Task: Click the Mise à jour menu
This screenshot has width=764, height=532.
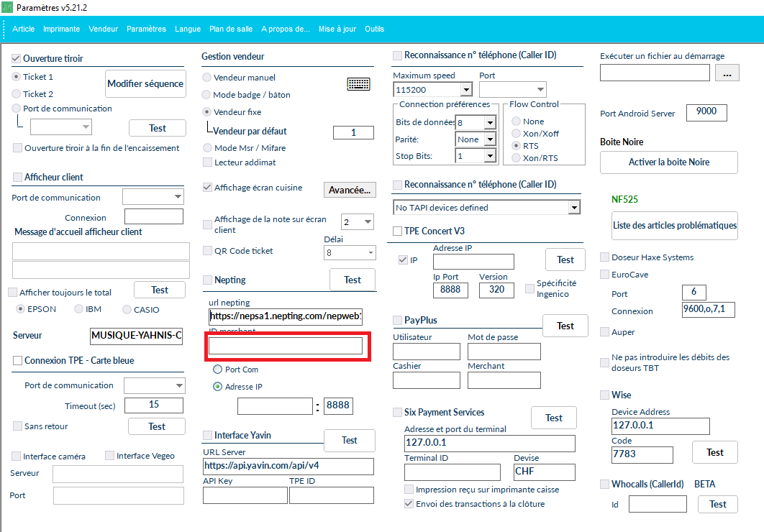Action: click(x=337, y=29)
